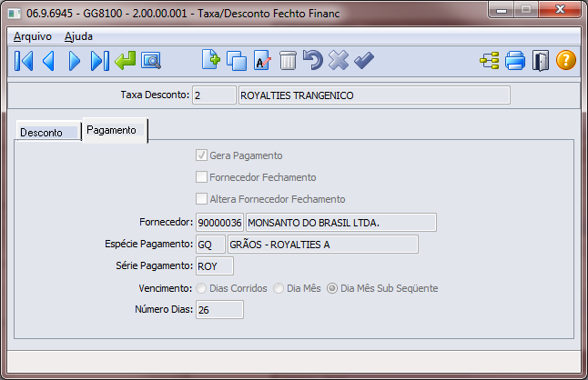Copy the current record

[237, 61]
